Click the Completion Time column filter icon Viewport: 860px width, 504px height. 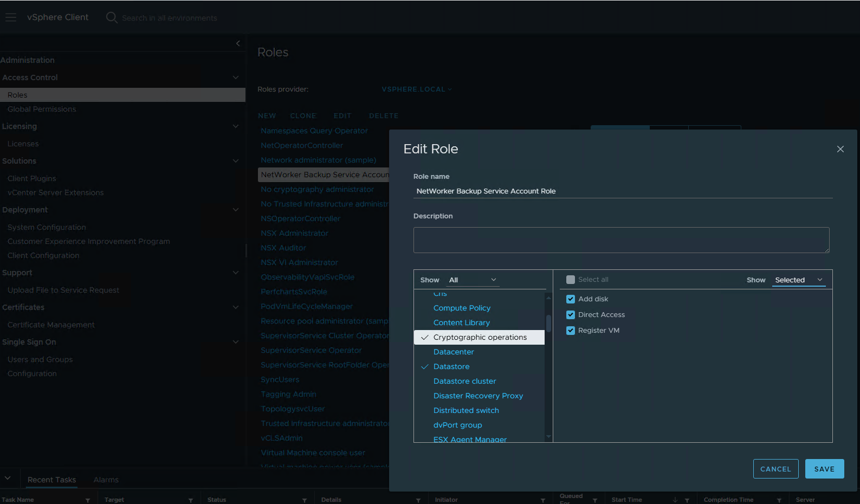point(779,500)
